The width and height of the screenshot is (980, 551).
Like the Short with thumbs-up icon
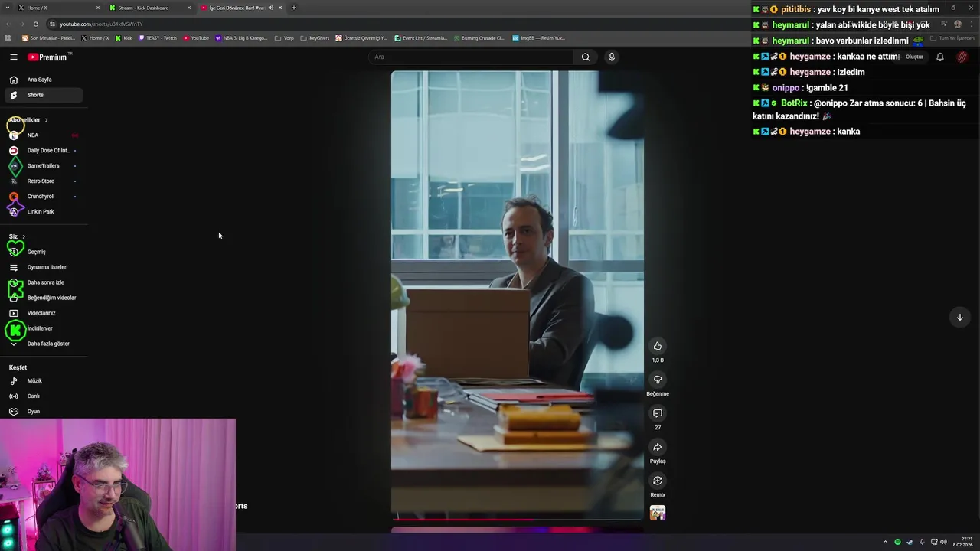point(657,346)
